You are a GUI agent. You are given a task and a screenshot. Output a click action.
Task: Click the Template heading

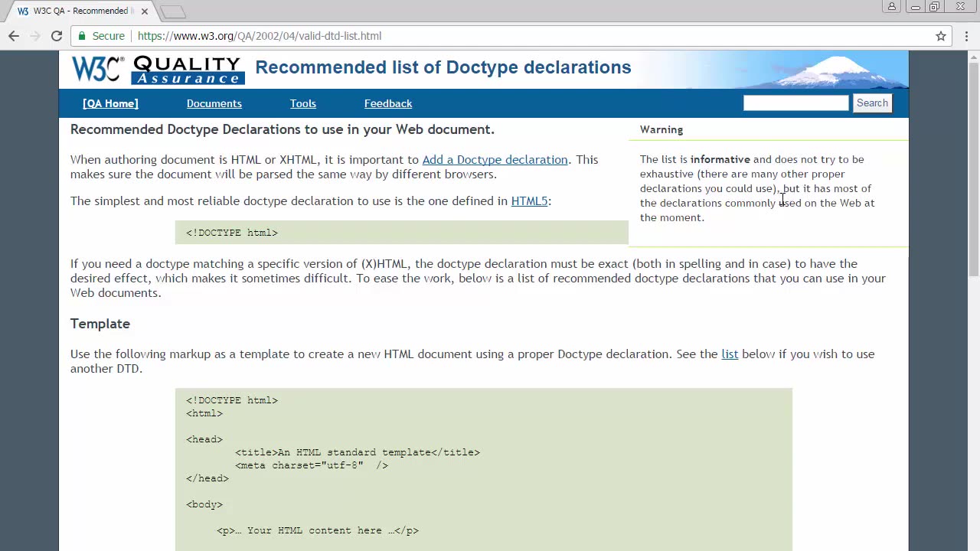100,324
